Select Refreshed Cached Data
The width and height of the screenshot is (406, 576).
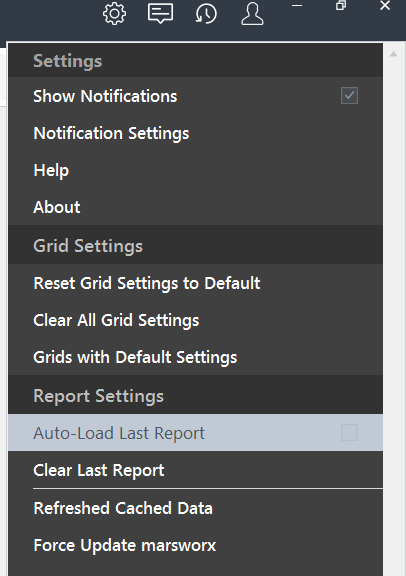(x=195, y=508)
